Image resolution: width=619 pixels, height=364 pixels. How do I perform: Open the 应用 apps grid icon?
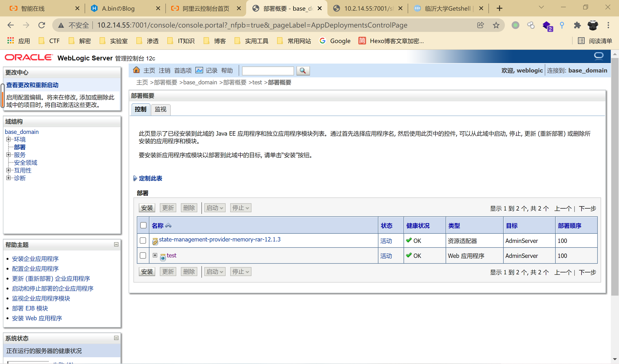[x=11, y=41]
